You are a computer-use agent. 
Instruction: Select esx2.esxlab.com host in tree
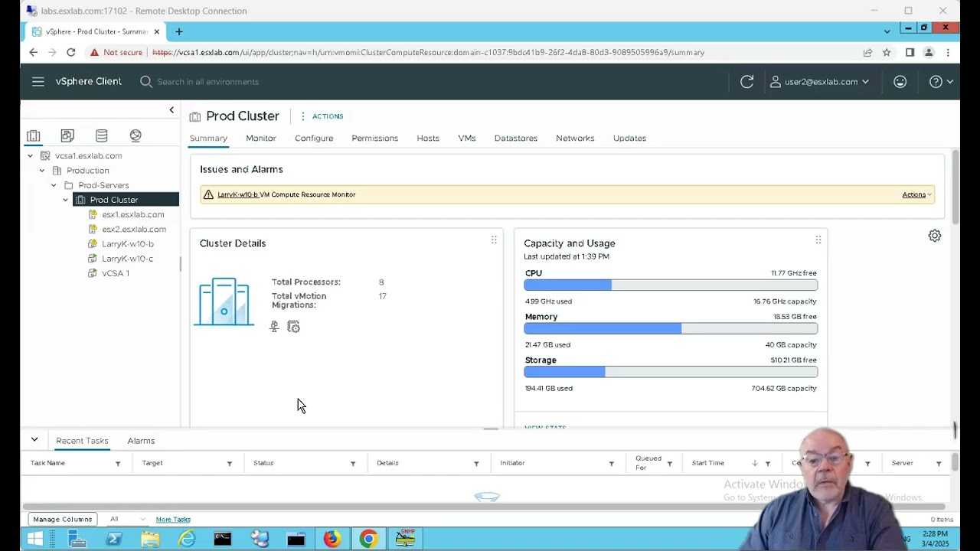pos(133,229)
